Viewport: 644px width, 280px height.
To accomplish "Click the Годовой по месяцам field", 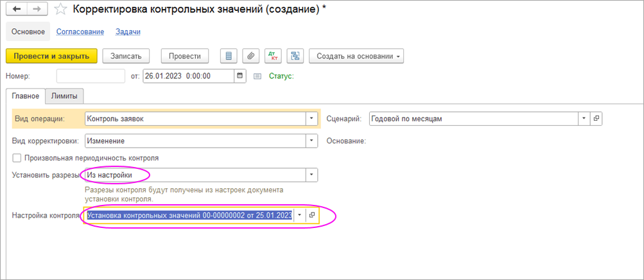I will pyautogui.click(x=474, y=119).
